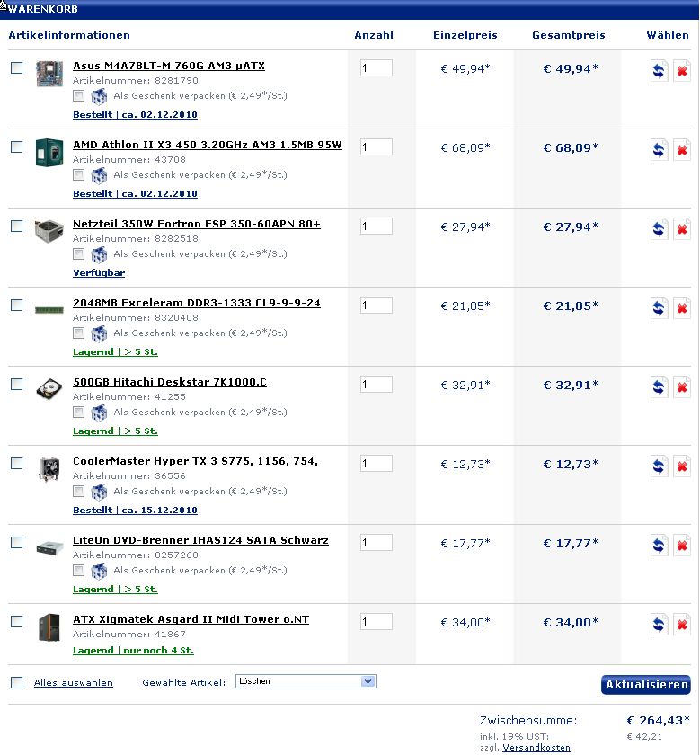Open Netzteil 350W Fortron FSP product link
Screen dimensions: 700x755
[197, 224]
